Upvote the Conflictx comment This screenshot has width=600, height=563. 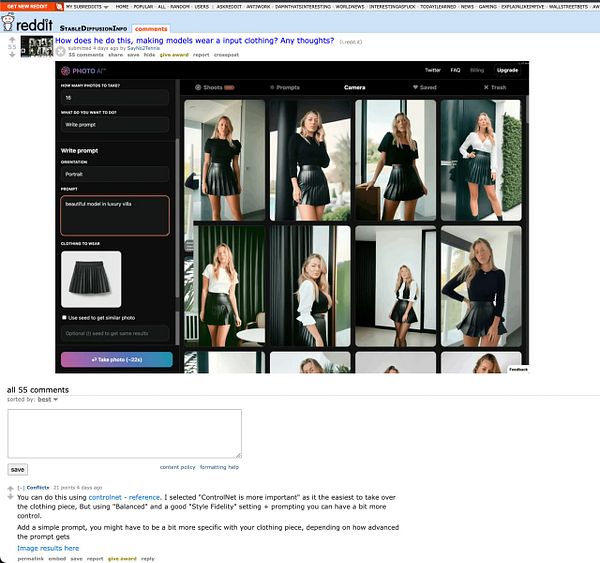(x=10, y=489)
